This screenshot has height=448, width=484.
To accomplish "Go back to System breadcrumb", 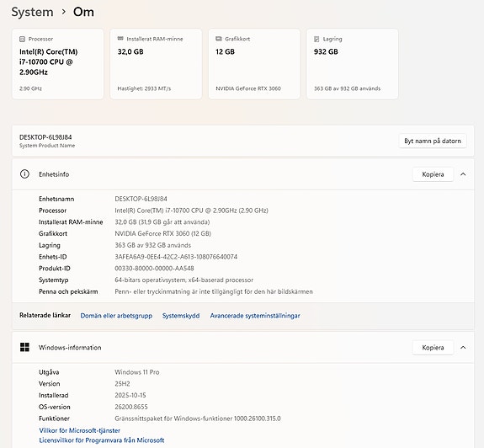I will click(33, 12).
